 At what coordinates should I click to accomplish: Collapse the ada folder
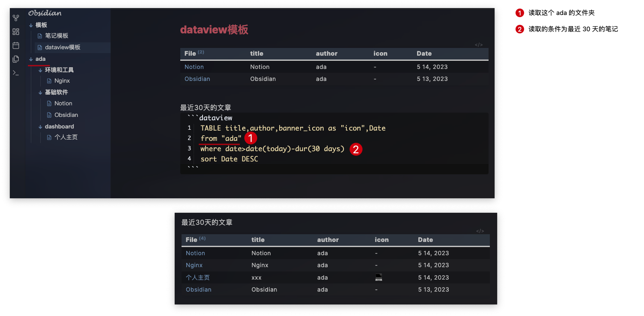pyautogui.click(x=30, y=59)
